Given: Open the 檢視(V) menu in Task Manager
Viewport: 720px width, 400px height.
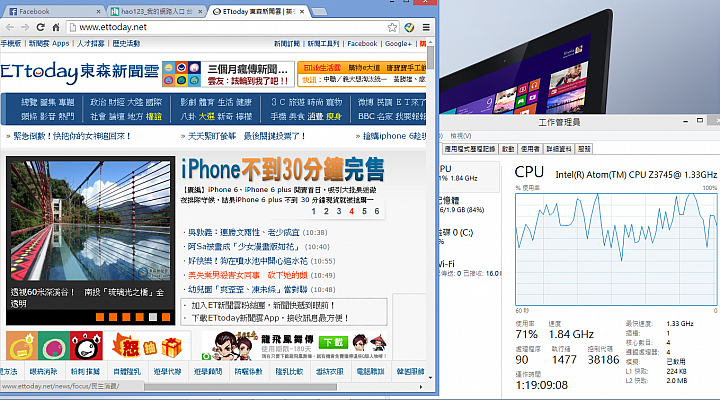Looking at the screenshot, I should tap(461, 136).
